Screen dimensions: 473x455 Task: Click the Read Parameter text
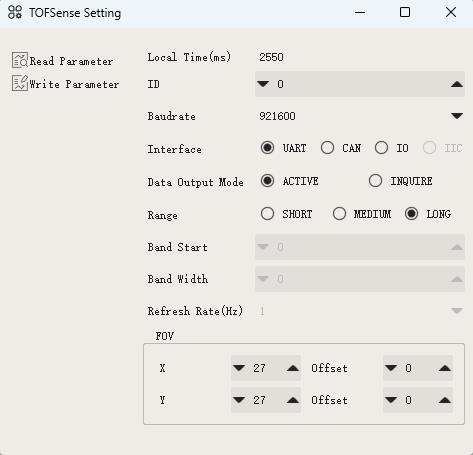click(71, 61)
